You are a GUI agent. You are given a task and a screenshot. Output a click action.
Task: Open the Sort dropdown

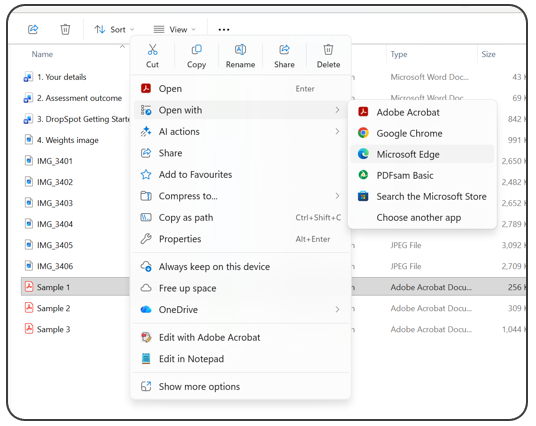click(114, 30)
